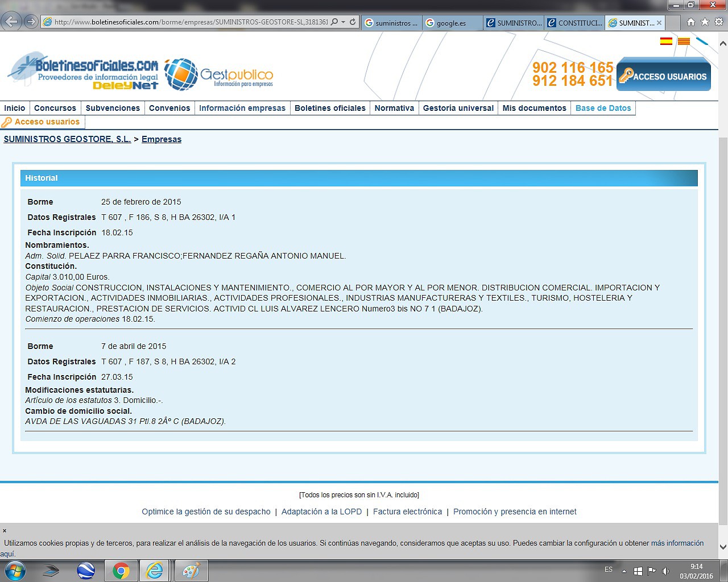Open the browser Home icon

690,22
